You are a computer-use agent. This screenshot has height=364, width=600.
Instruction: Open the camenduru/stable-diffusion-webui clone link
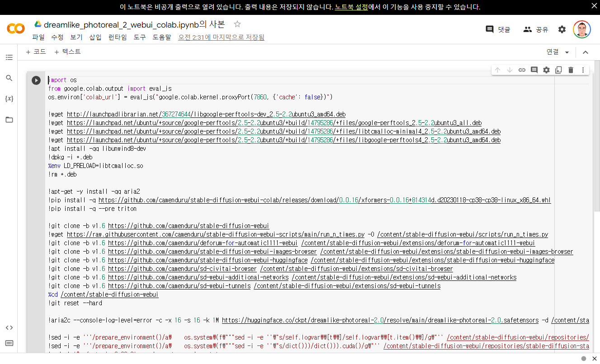tap(188, 226)
